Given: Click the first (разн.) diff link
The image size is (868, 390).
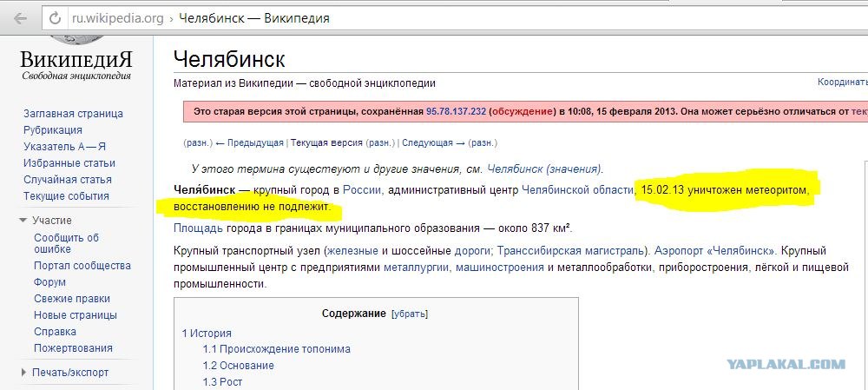Looking at the screenshot, I should pos(198,143).
